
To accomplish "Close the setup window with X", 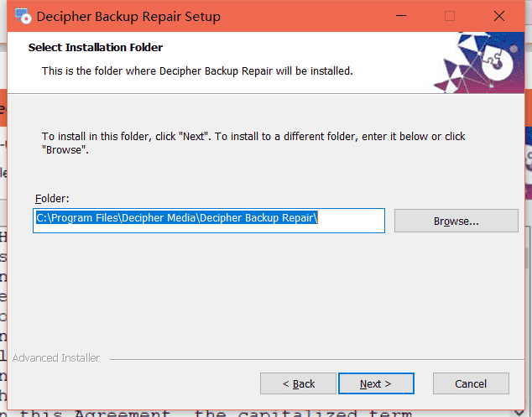I will pyautogui.click(x=499, y=16).
